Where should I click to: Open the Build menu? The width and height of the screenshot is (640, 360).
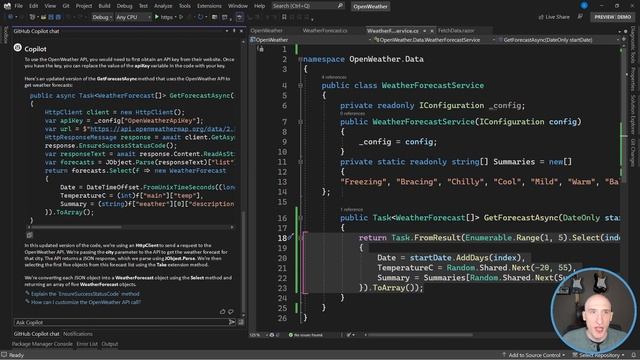click(104, 6)
